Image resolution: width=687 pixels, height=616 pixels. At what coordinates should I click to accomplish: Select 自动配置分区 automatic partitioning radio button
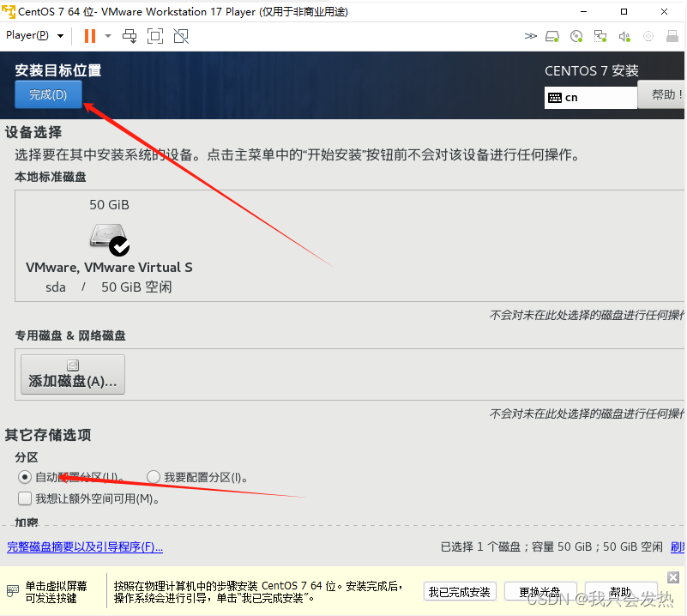coord(25,477)
